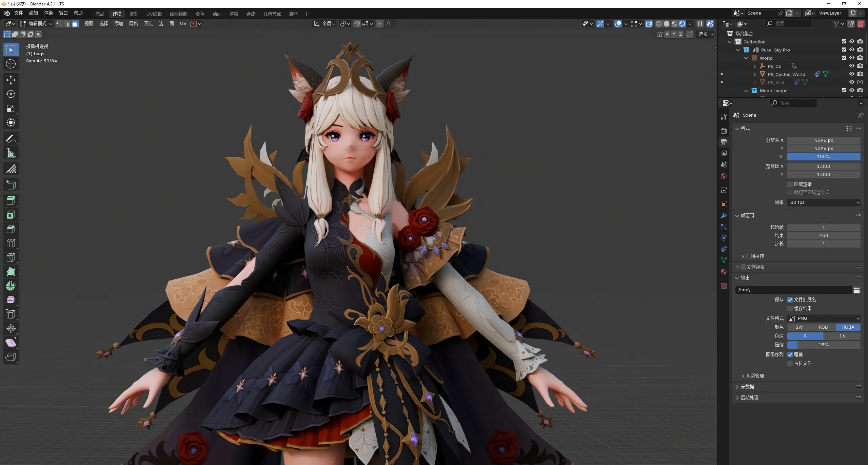The width and height of the screenshot is (868, 465).
Task: Set color depth to 16
Action: coord(842,336)
